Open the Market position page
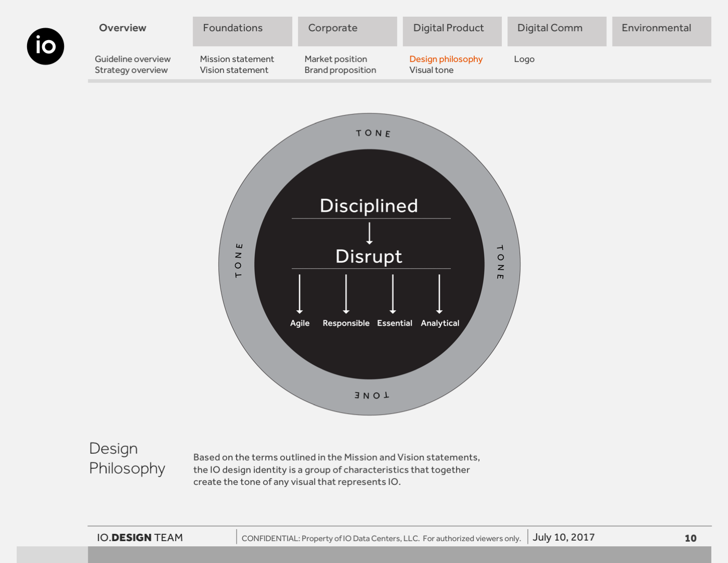The image size is (728, 563). (336, 59)
